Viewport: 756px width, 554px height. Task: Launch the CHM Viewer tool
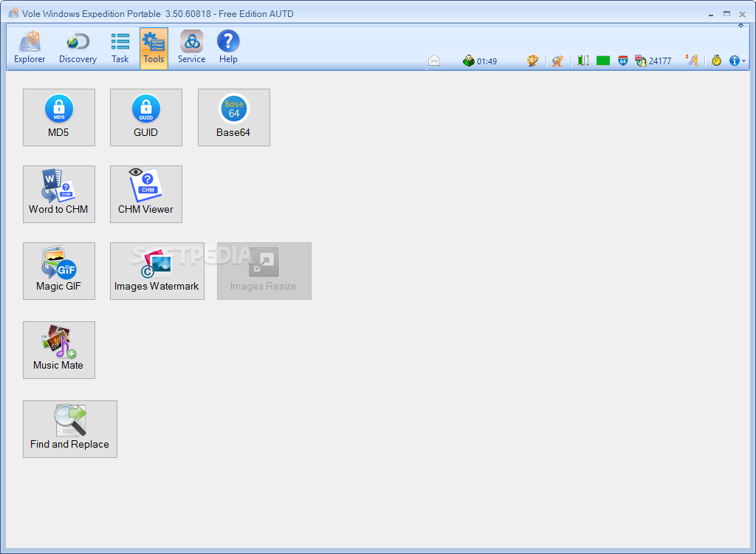(146, 194)
